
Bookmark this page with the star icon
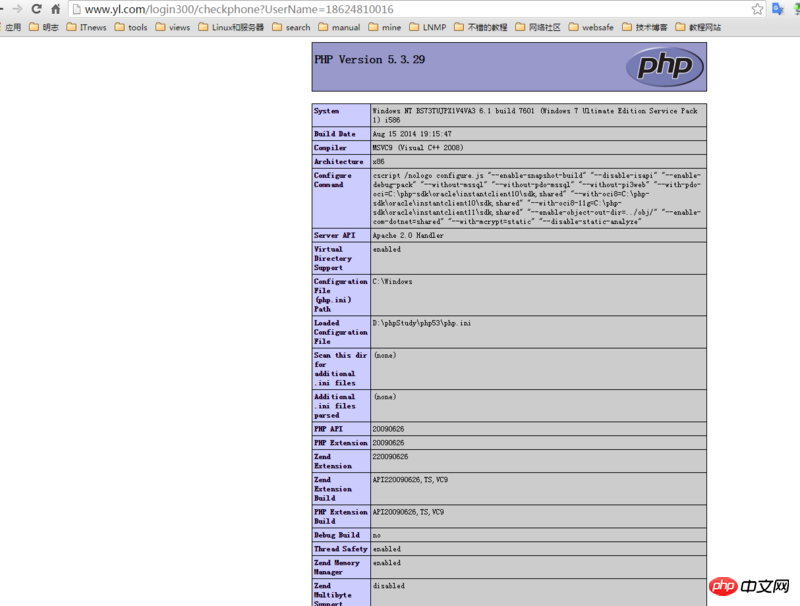[x=758, y=9]
